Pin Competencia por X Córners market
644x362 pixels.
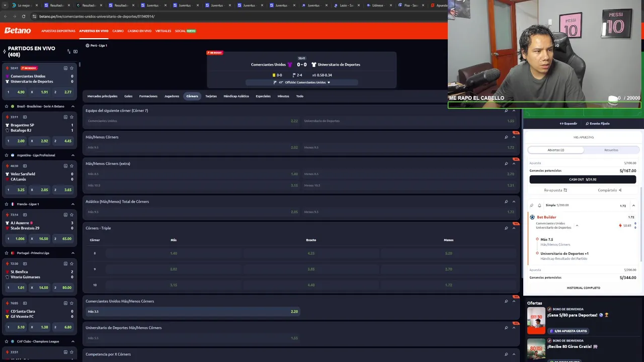coord(506,354)
